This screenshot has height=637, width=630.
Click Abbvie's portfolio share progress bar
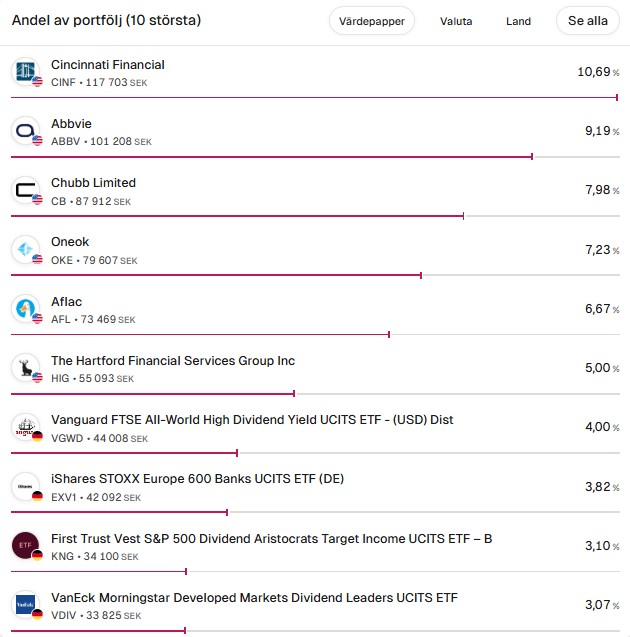tap(272, 156)
